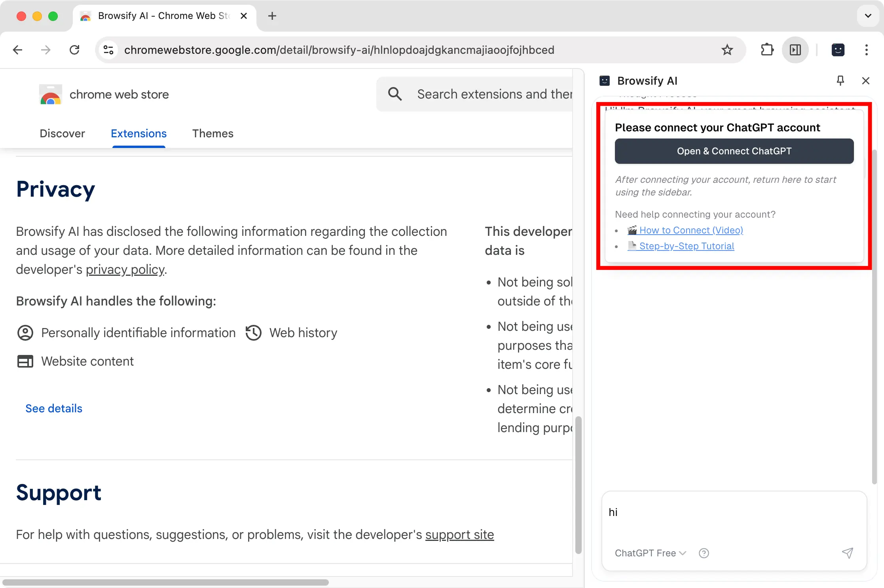Click the search magnifier icon

(x=395, y=94)
